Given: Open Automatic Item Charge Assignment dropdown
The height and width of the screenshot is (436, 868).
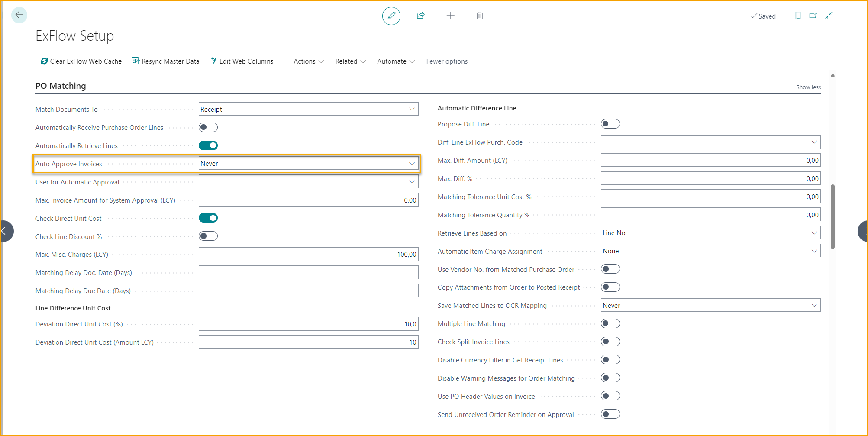Looking at the screenshot, I should click(711, 251).
